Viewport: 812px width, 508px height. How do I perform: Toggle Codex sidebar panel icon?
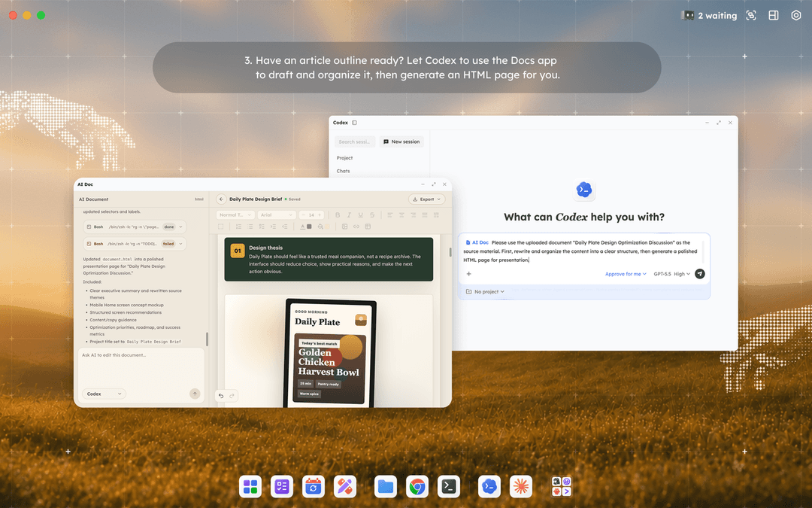click(x=355, y=123)
